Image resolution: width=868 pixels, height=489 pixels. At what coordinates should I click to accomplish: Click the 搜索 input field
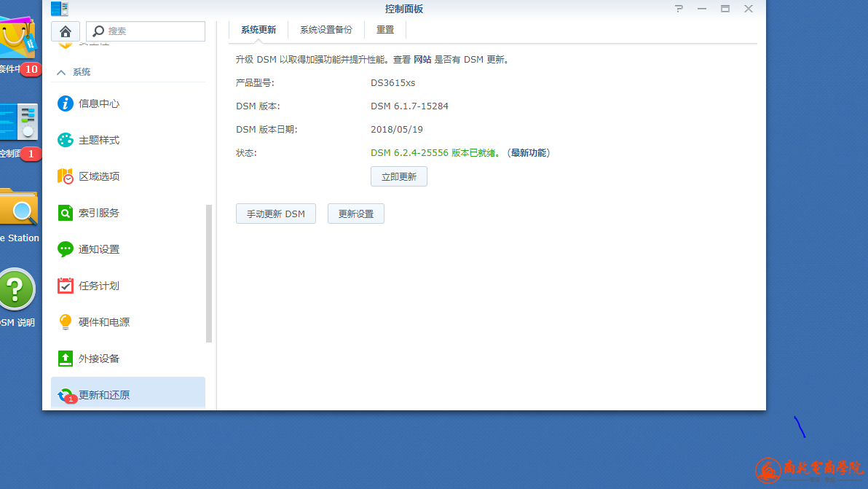146,31
